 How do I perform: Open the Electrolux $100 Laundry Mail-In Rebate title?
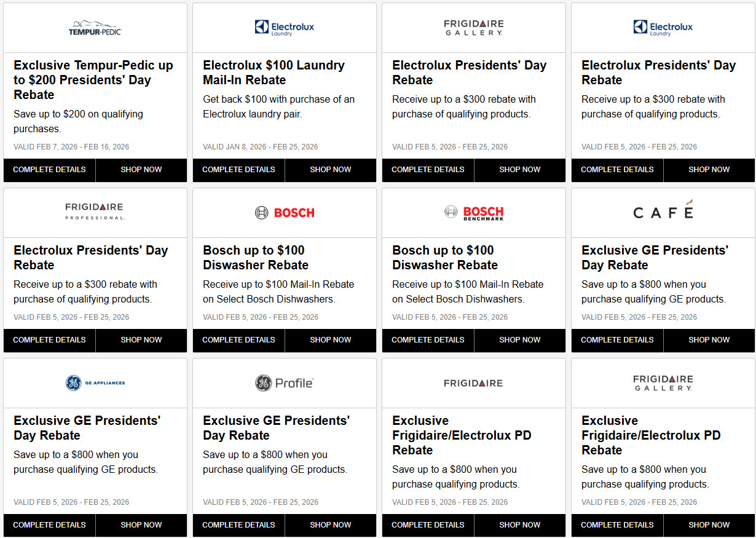click(274, 73)
